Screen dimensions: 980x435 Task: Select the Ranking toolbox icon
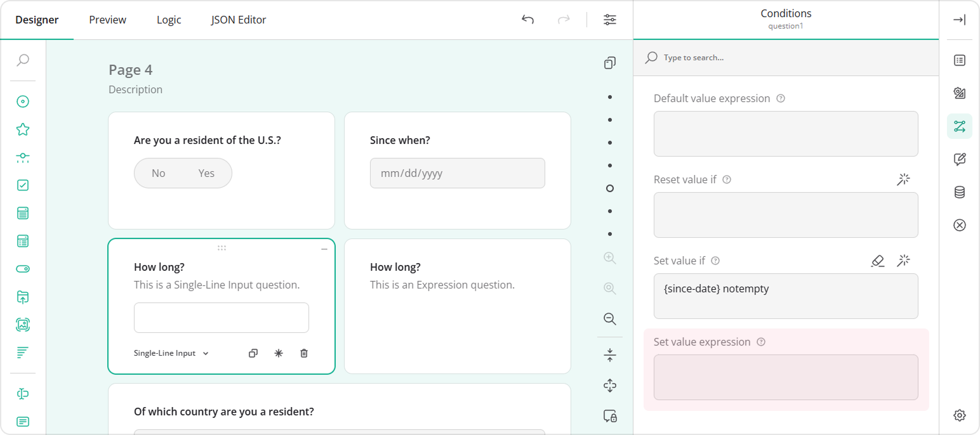tap(23, 353)
